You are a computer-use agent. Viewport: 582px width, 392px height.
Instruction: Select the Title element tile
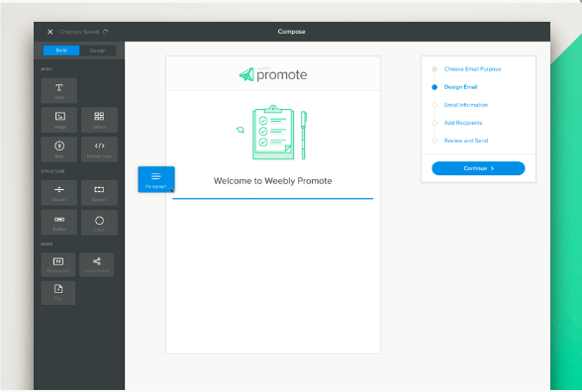59,90
